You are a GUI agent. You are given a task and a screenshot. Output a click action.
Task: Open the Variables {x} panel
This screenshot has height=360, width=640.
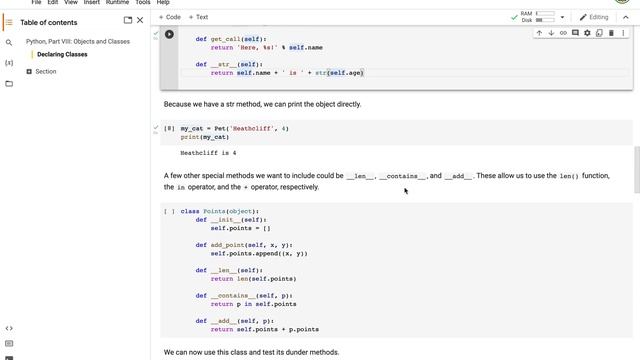coord(9,63)
